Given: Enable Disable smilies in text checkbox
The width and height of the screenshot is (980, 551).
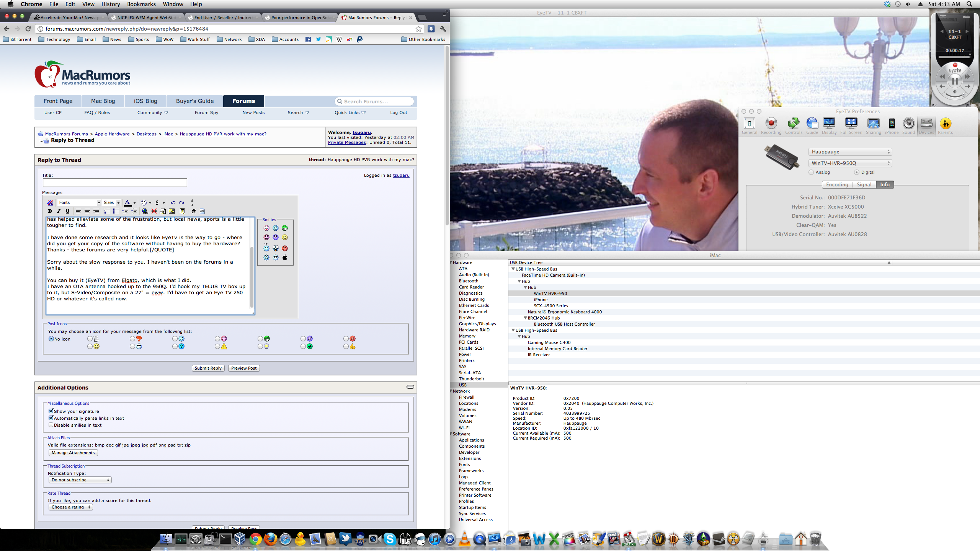Looking at the screenshot, I should pos(51,425).
